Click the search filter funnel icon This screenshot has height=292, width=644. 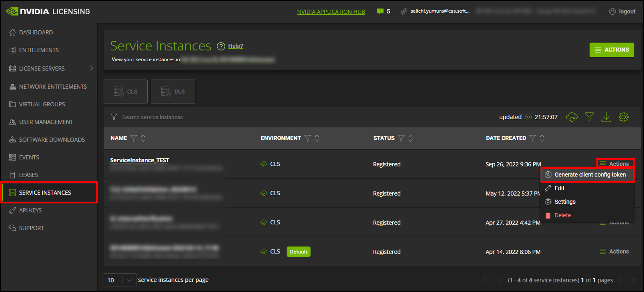pos(114,117)
